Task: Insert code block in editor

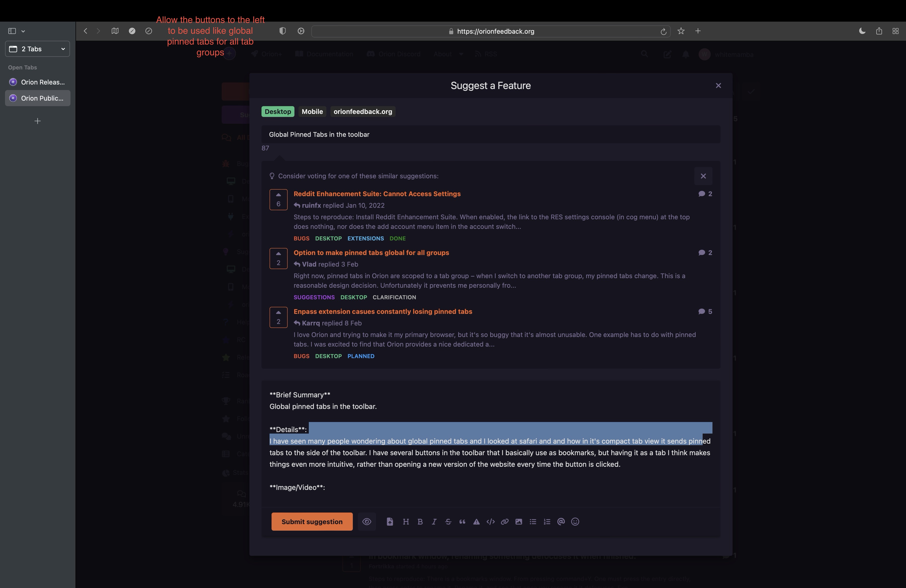Action: coord(491,522)
